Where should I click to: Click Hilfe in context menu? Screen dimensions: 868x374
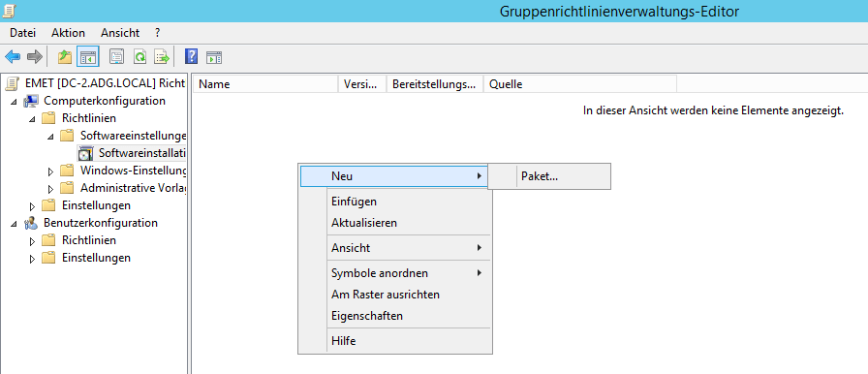(x=394, y=341)
